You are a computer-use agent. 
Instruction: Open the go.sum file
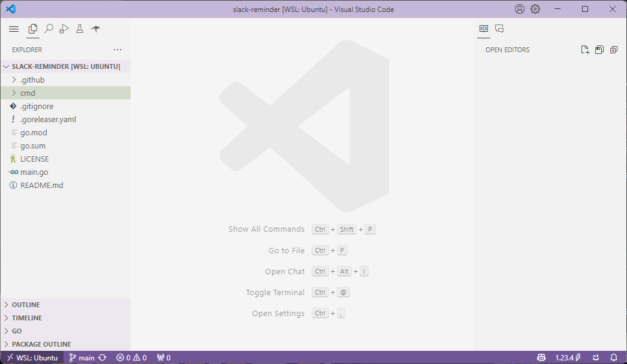pyautogui.click(x=65, y=146)
